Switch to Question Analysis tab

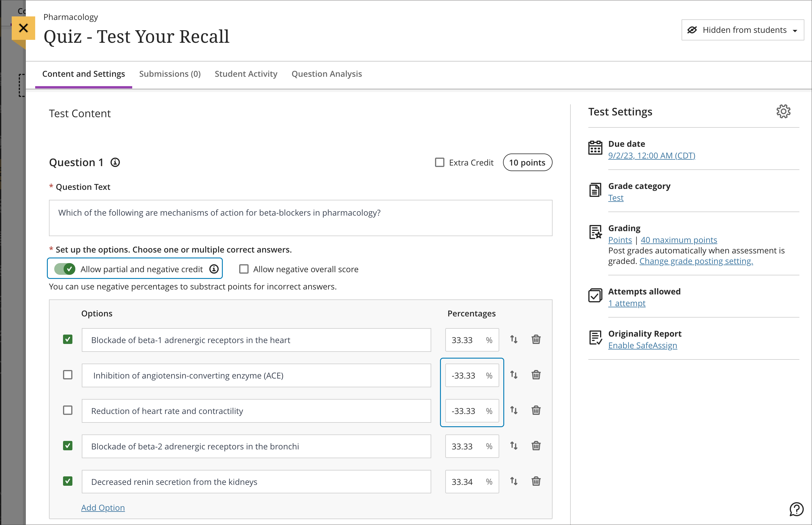click(x=326, y=74)
